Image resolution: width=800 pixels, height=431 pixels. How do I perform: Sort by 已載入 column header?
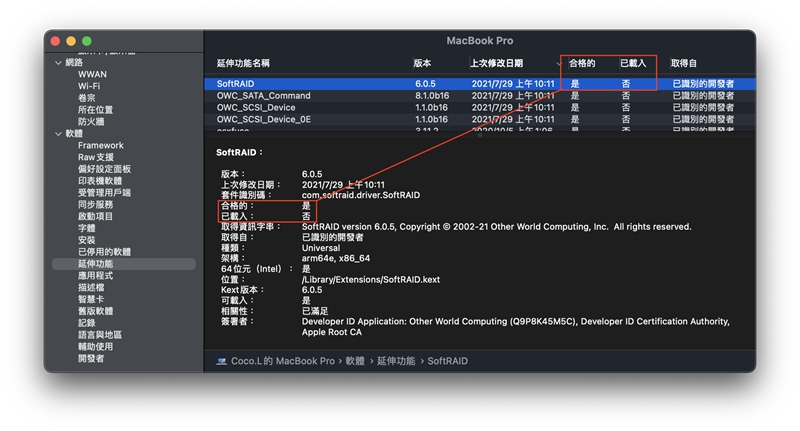coord(633,63)
